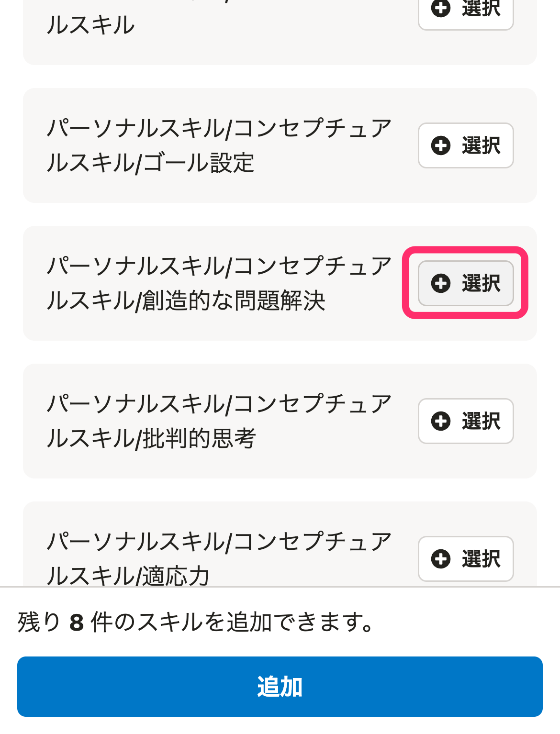Screen dimensions: 560x734
Task: Tap the ルスキル/ゴール設定 skill text
Action: tap(150, 163)
